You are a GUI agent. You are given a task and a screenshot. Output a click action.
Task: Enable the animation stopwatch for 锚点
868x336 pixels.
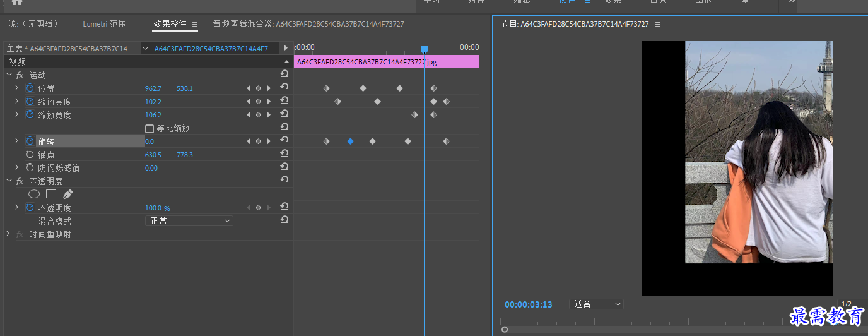tap(30, 155)
